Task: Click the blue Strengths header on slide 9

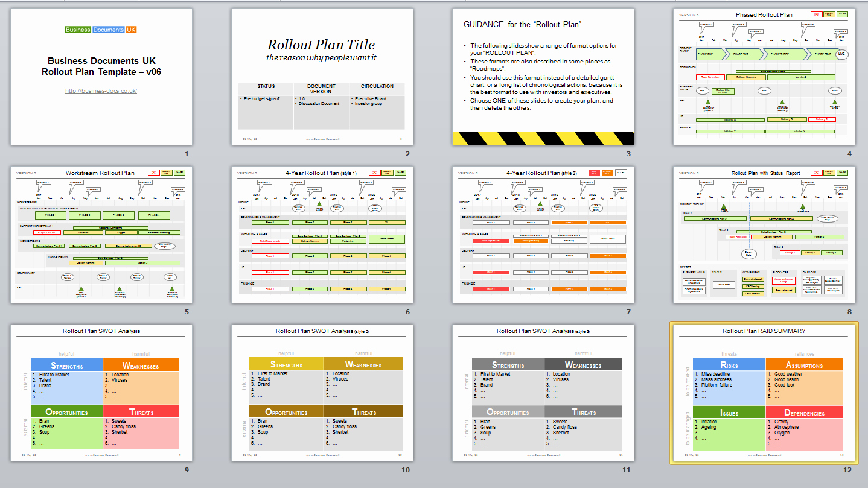Action: (66, 365)
